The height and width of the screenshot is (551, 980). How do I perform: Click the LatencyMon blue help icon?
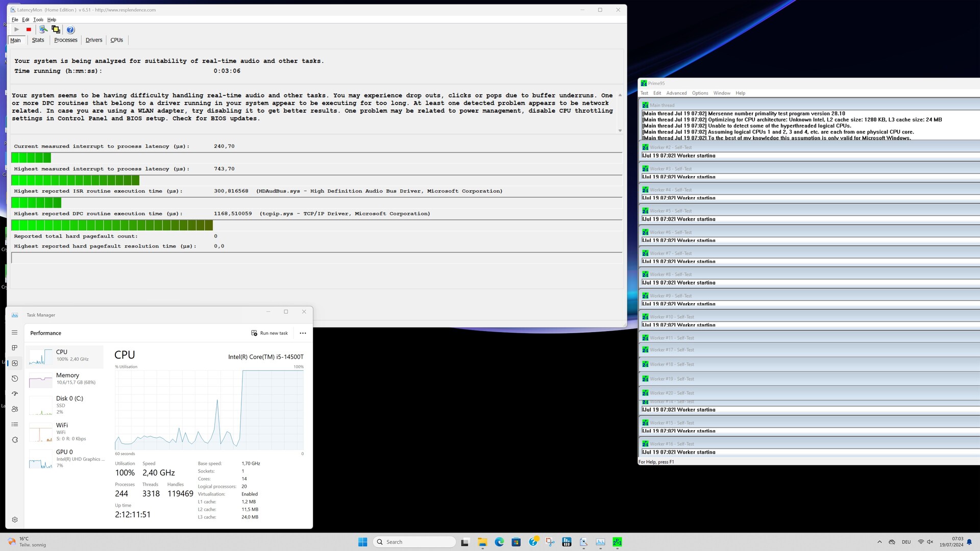click(x=70, y=30)
